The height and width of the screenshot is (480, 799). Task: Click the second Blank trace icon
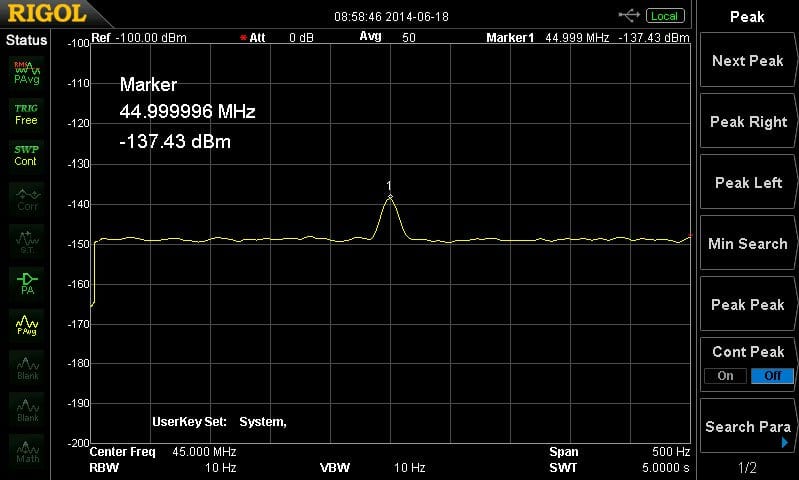(x=26, y=410)
